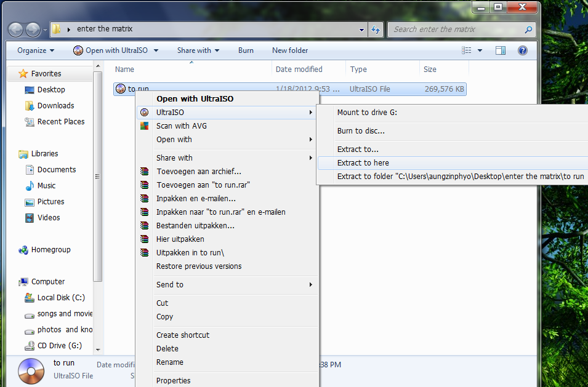Click the 'to run' file disc icon
Screen dimensions: 588x387
click(x=121, y=89)
